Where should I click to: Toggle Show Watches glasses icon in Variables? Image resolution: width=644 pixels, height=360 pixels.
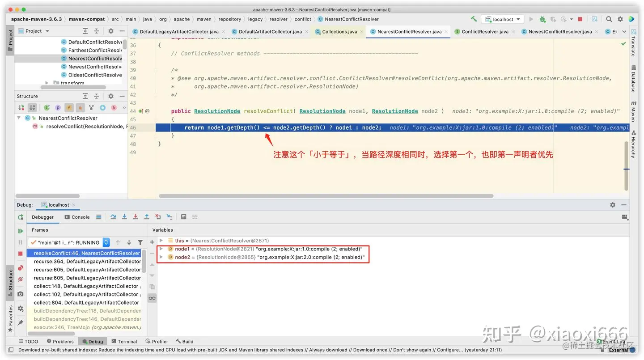click(x=152, y=298)
